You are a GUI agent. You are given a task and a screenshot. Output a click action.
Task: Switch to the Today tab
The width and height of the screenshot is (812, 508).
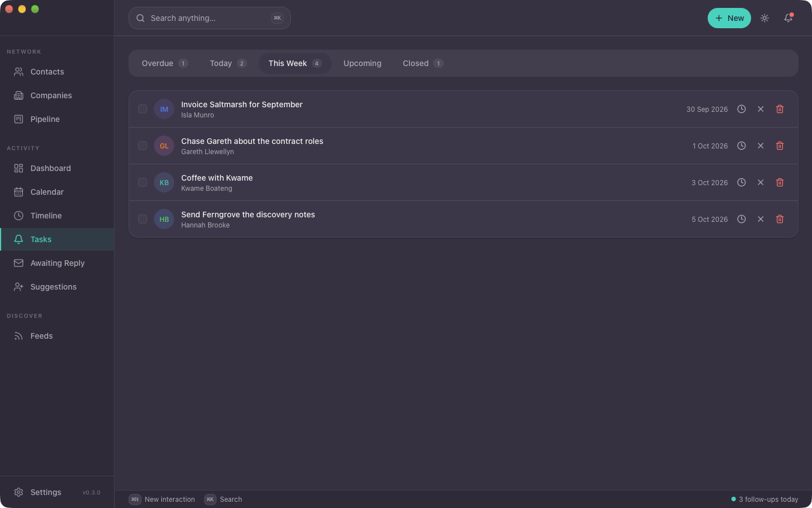click(x=228, y=63)
